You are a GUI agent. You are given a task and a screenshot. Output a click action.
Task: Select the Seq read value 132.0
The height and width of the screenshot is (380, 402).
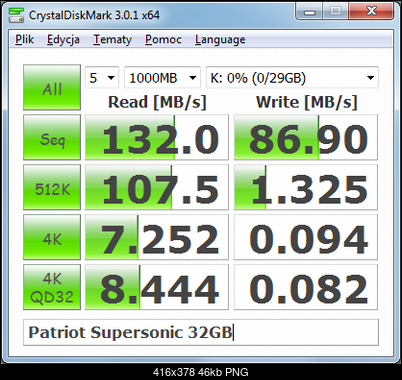pos(157,137)
